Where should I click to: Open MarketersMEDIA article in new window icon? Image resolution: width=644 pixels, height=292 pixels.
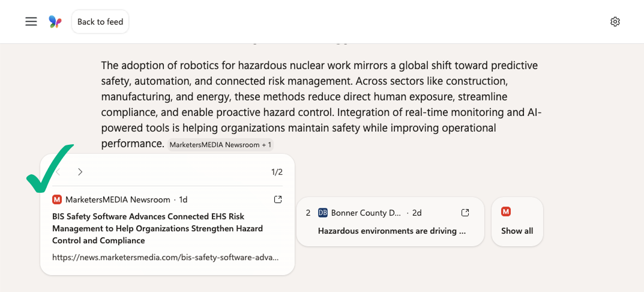(x=278, y=199)
